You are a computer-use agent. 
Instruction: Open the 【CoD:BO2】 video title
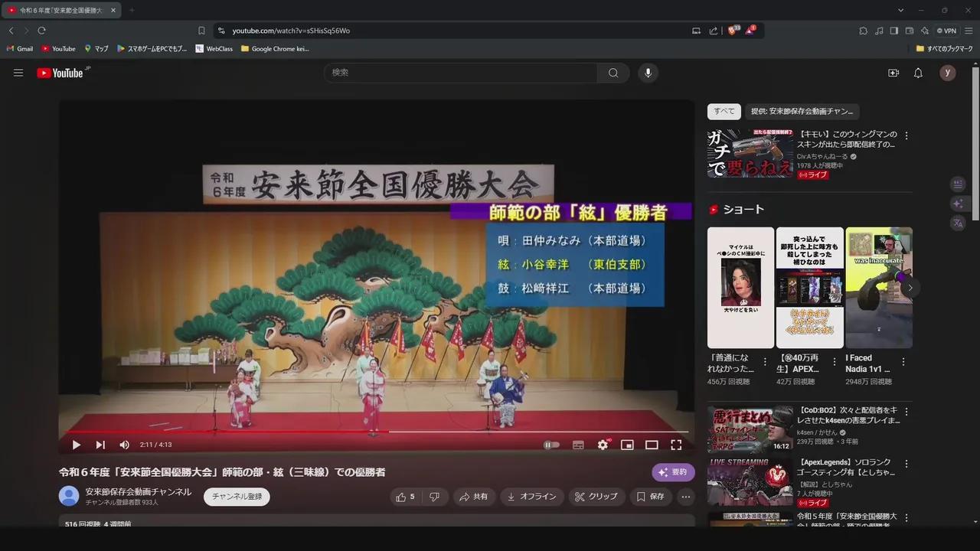(848, 416)
